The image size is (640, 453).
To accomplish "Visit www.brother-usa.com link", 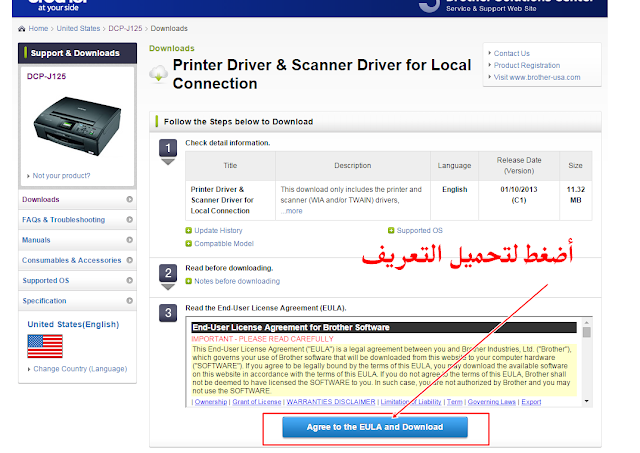I will [537, 77].
